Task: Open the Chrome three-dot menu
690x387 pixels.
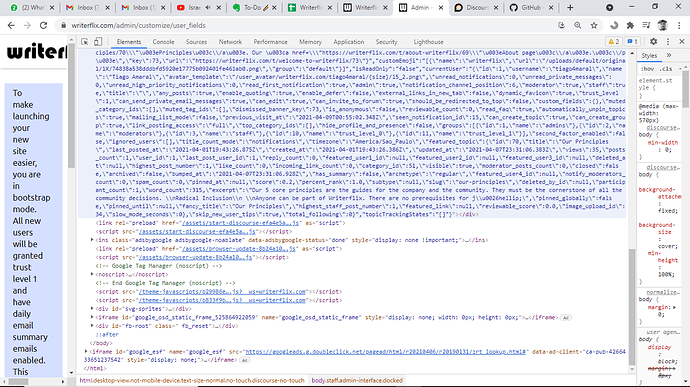Action: (679, 26)
